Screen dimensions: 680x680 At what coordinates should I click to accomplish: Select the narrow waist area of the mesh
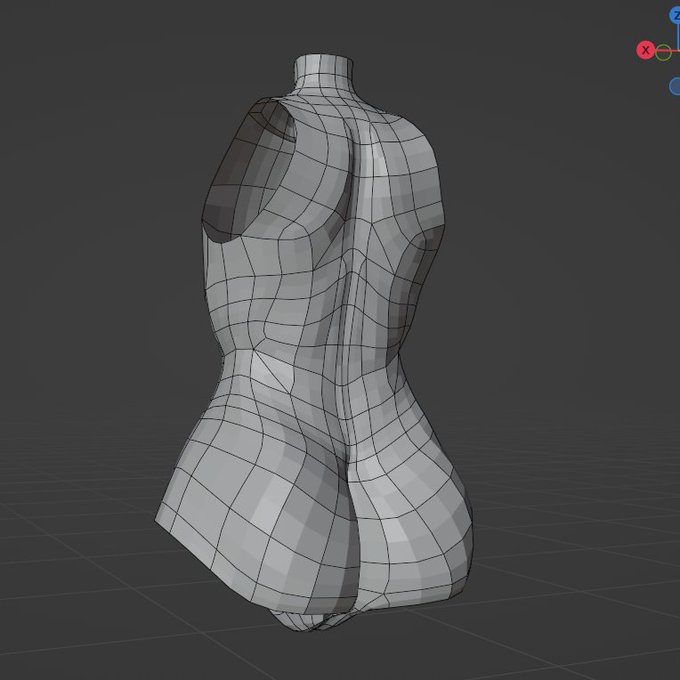pyautogui.click(x=310, y=351)
